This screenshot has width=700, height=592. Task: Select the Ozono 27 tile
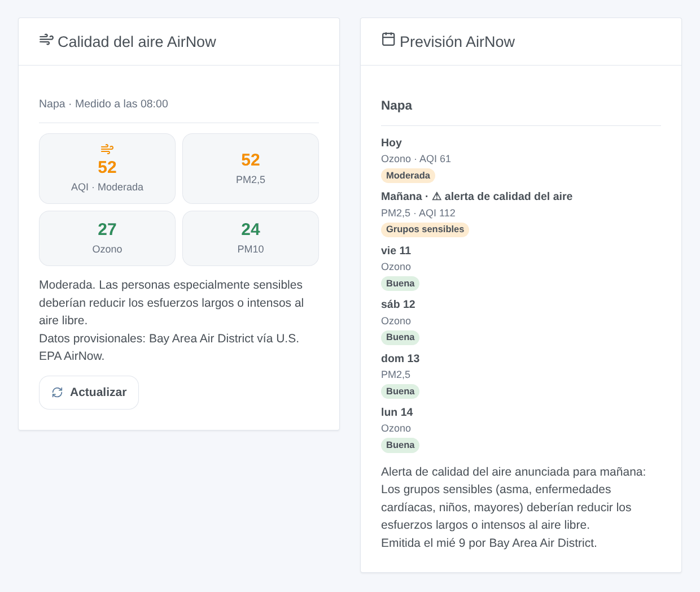(x=107, y=238)
